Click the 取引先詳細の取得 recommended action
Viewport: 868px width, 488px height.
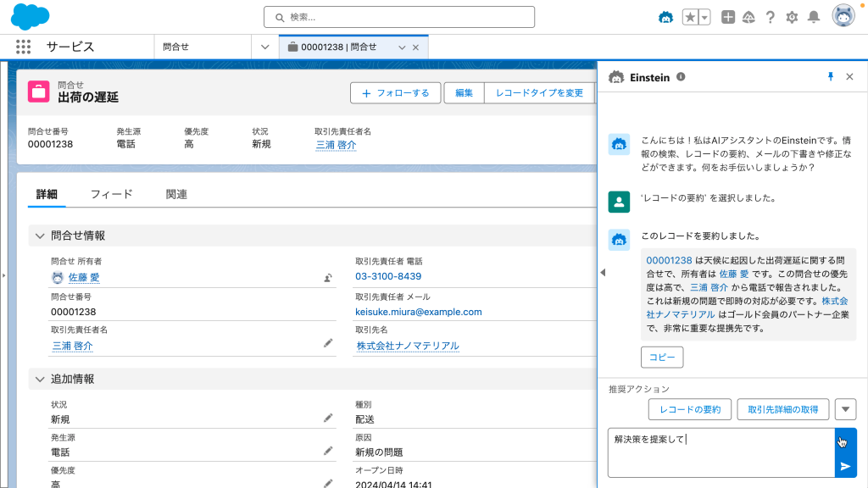[783, 409]
